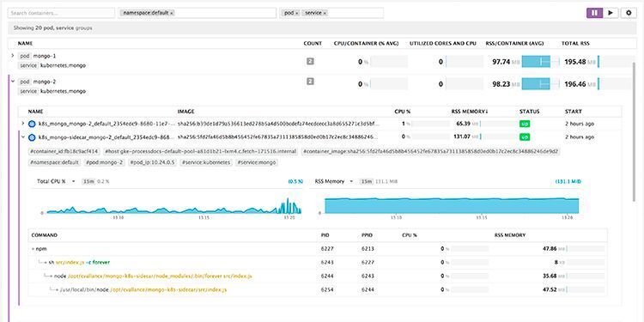Remove the service grouping tag
Viewport: 644px width, 322px height.
(325, 13)
